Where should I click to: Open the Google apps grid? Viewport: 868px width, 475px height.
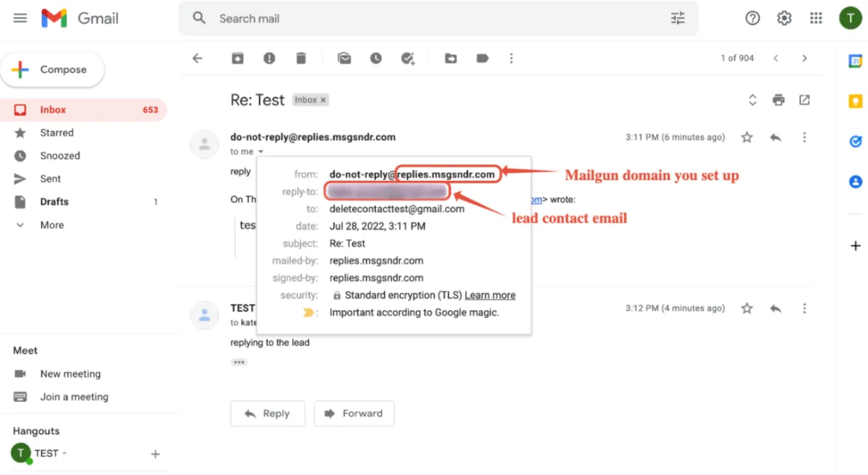[816, 18]
